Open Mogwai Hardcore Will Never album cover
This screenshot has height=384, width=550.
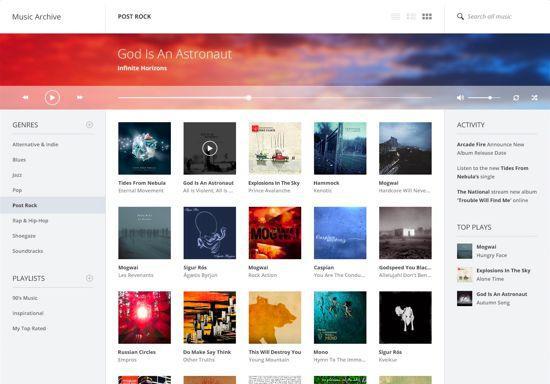coord(405,148)
